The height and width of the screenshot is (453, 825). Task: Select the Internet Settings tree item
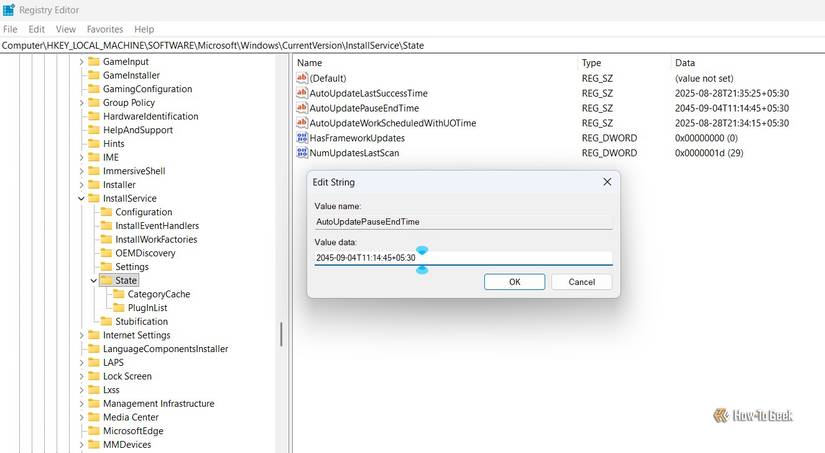137,335
